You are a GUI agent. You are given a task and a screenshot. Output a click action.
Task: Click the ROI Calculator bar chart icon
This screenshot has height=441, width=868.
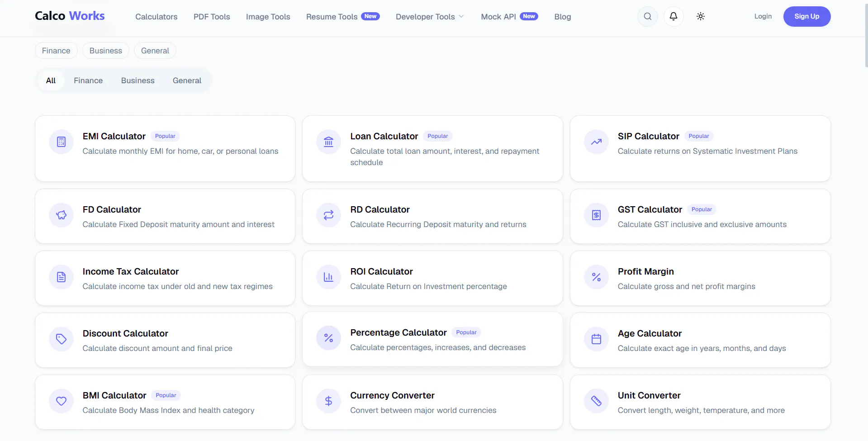point(329,277)
